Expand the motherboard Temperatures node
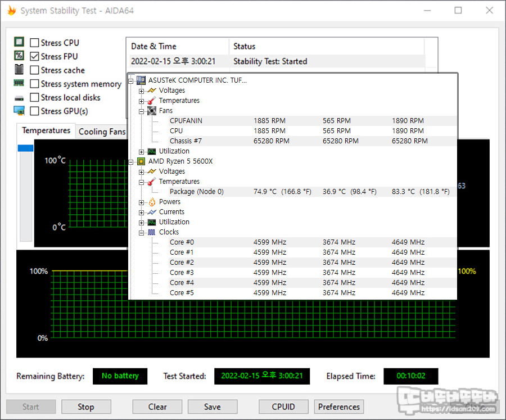This screenshot has height=420, width=506. pos(141,101)
